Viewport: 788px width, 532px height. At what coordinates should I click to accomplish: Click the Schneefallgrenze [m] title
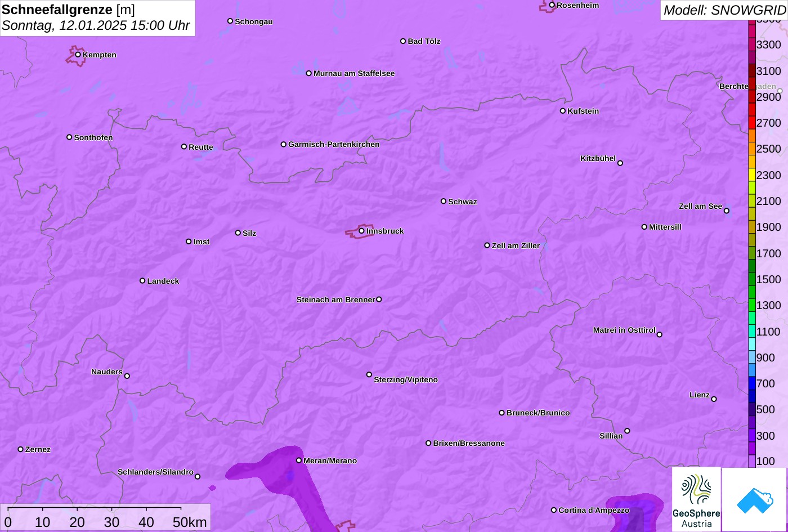[x=68, y=10]
